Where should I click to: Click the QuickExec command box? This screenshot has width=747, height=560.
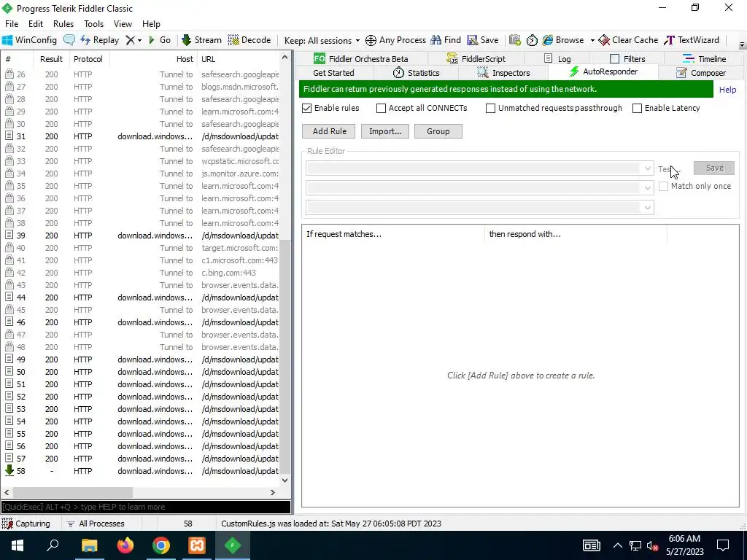(x=146, y=507)
